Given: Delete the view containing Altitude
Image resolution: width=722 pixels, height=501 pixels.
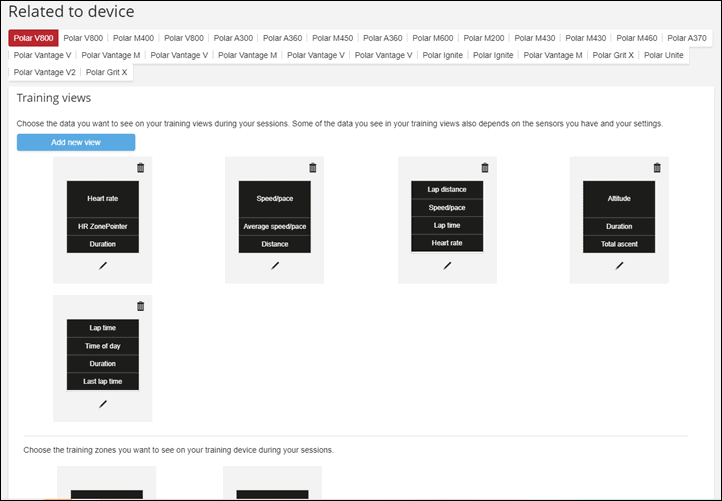Looking at the screenshot, I should 657,168.
